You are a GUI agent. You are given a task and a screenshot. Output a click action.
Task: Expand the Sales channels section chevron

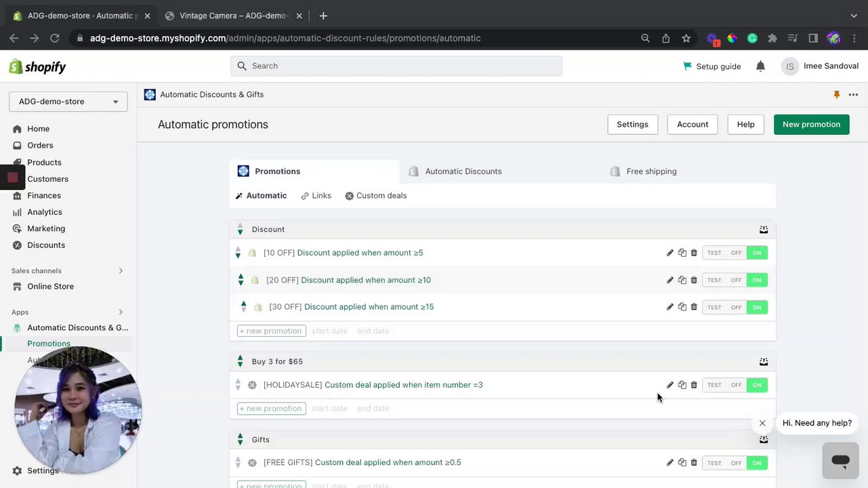point(121,271)
